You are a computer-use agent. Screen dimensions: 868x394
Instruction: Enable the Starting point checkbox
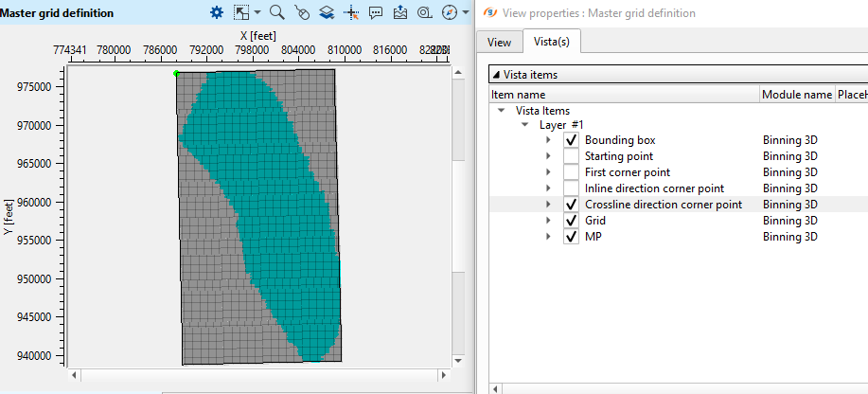tap(571, 156)
